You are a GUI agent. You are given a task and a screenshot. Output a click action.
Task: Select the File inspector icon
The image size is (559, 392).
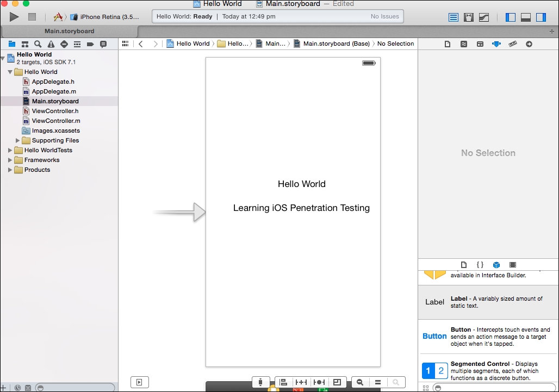tap(448, 44)
